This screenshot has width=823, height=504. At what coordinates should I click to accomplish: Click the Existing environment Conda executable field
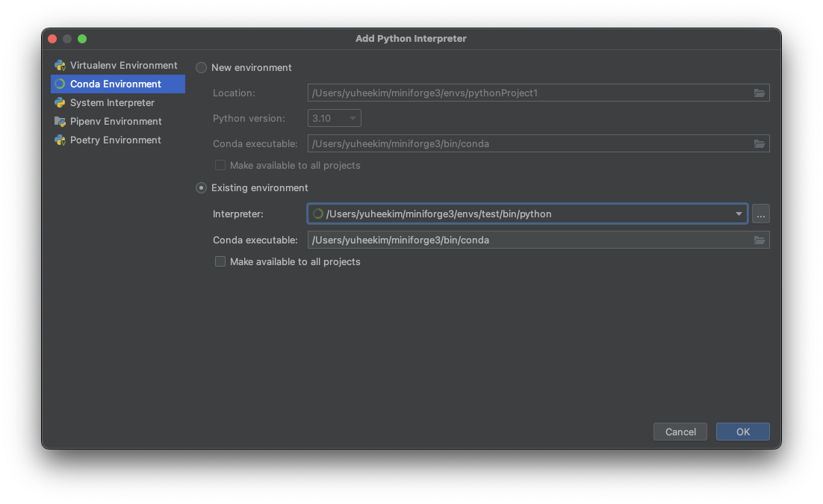pos(538,240)
